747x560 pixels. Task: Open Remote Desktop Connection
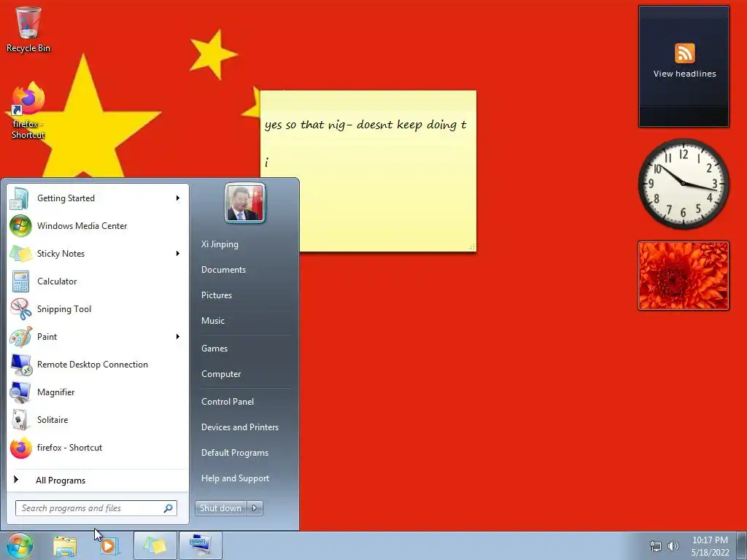click(98, 365)
